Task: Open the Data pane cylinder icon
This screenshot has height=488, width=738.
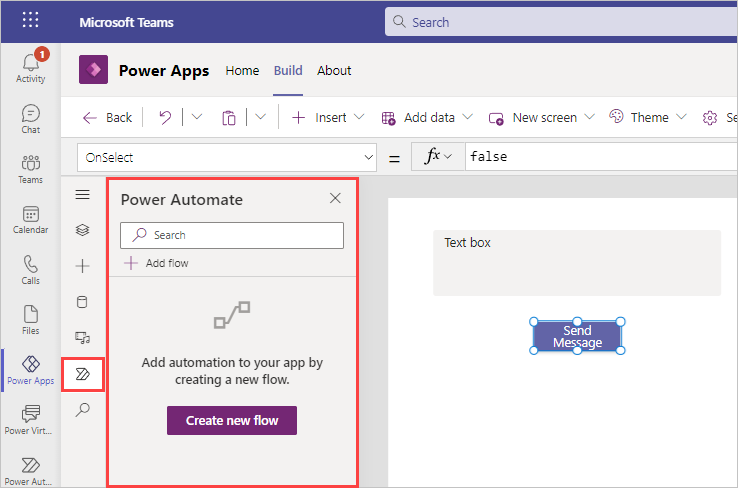Action: point(82,302)
